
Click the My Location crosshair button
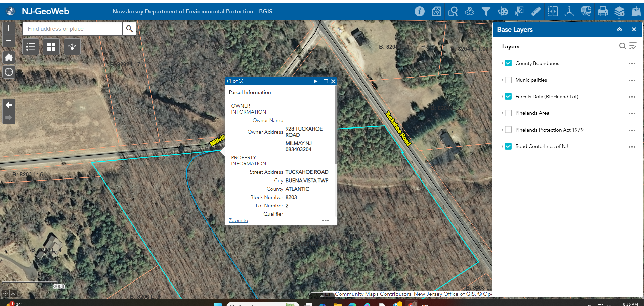[9, 72]
